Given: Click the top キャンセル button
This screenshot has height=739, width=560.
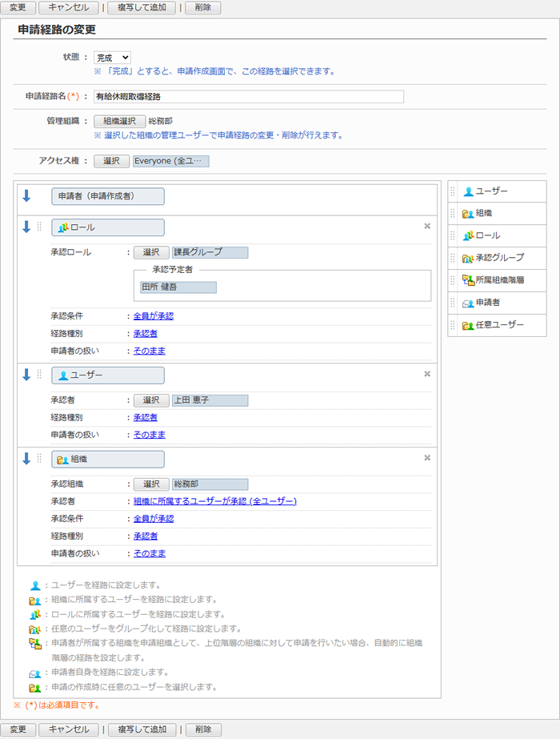Looking at the screenshot, I should click(x=69, y=7).
